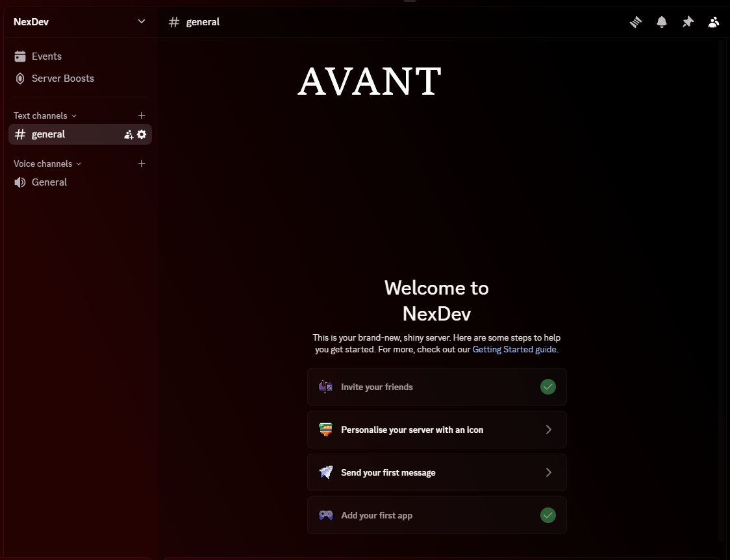Select the general text channel
The width and height of the screenshot is (730, 560).
coord(80,134)
